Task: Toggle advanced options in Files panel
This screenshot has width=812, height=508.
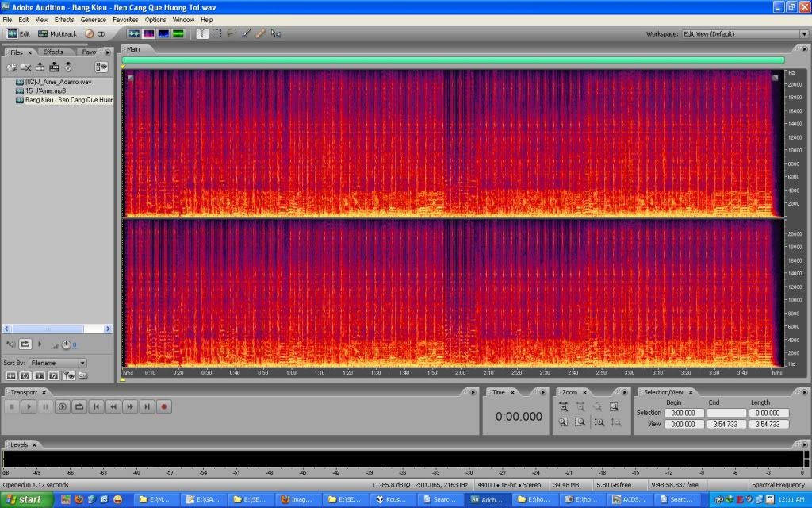Action: pos(101,67)
